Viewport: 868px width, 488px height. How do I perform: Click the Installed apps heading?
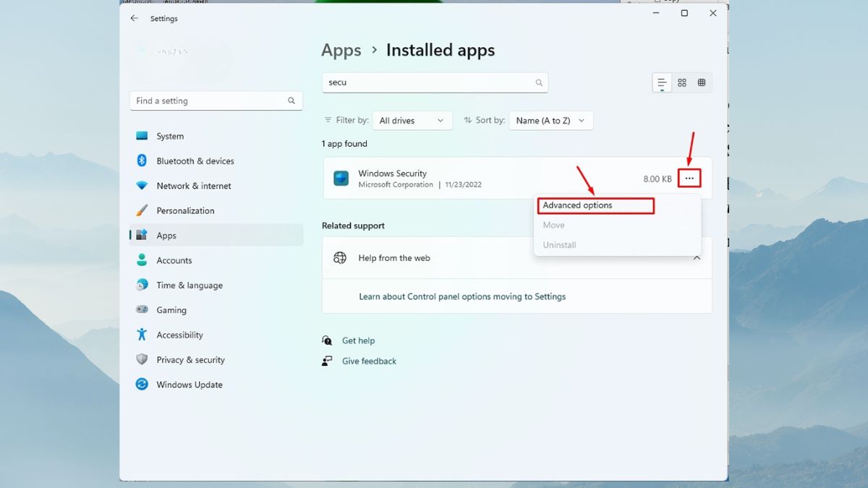click(x=441, y=51)
